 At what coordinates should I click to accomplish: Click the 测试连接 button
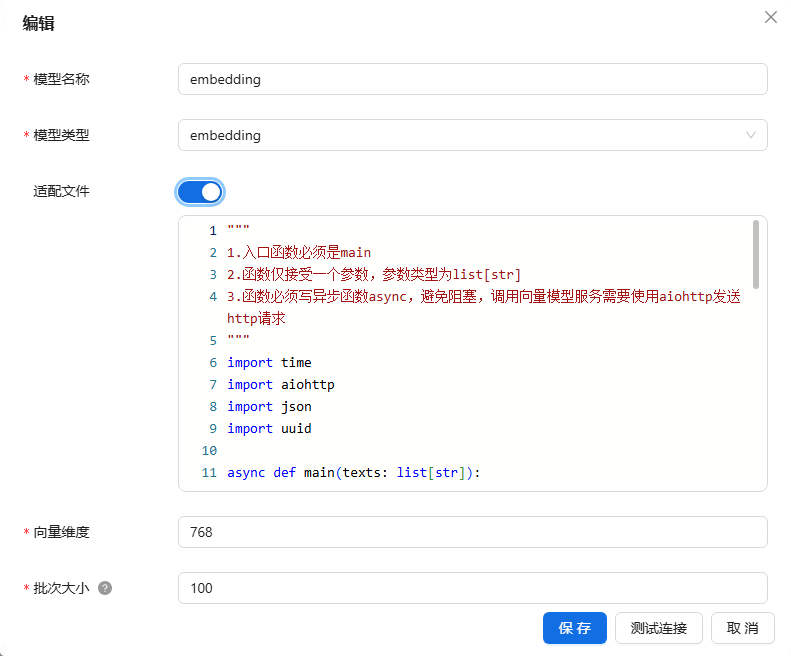click(658, 628)
